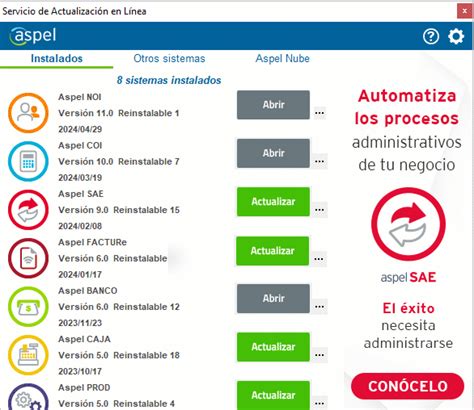Viewport: 474px width, 410px height.
Task: Click Actualizar for Aspel FACTURe
Action: pyautogui.click(x=273, y=251)
